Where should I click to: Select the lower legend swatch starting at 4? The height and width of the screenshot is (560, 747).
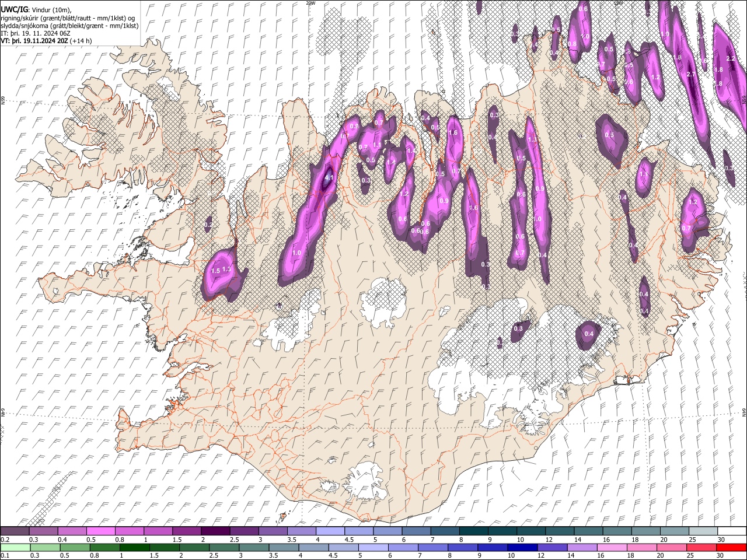(x=313, y=547)
